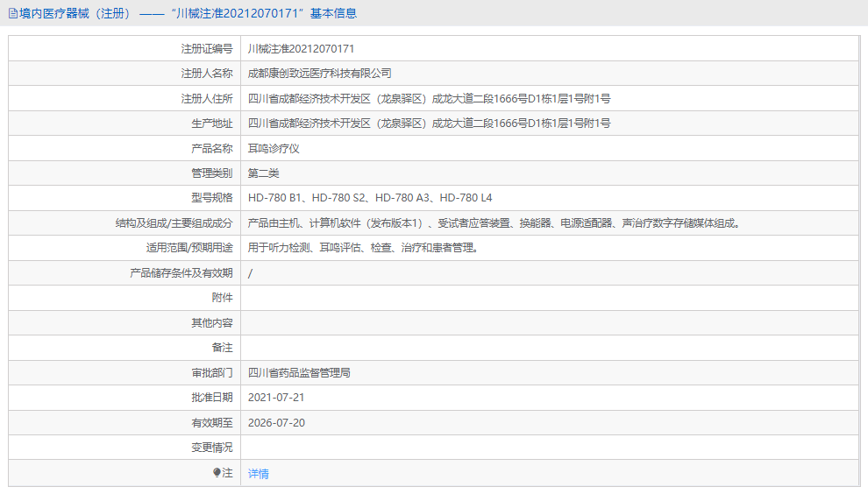
Task: Click the model list starting with HD-780 B1
Action: point(370,198)
